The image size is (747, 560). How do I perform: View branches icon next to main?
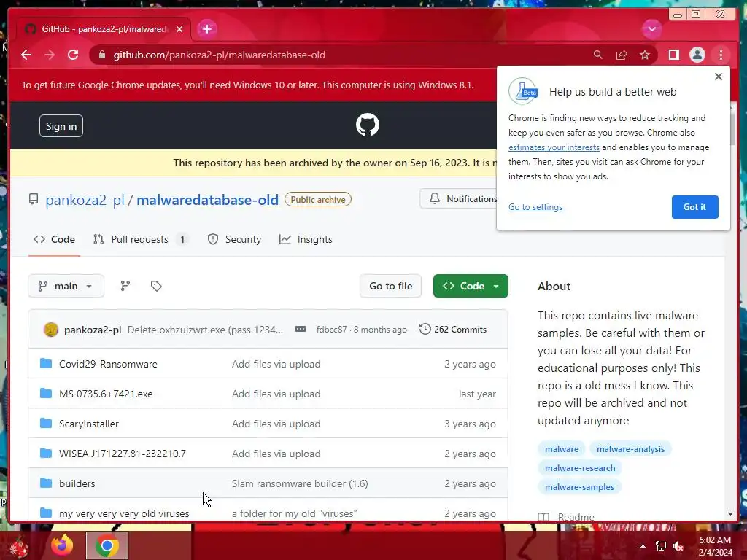click(125, 286)
